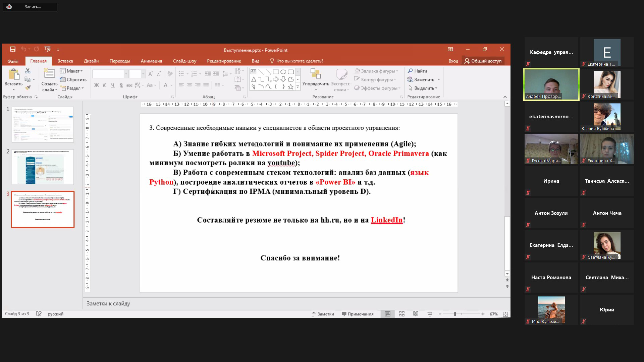Click the Fit slide to window icon
This screenshot has height=362, width=644.
tap(505, 314)
